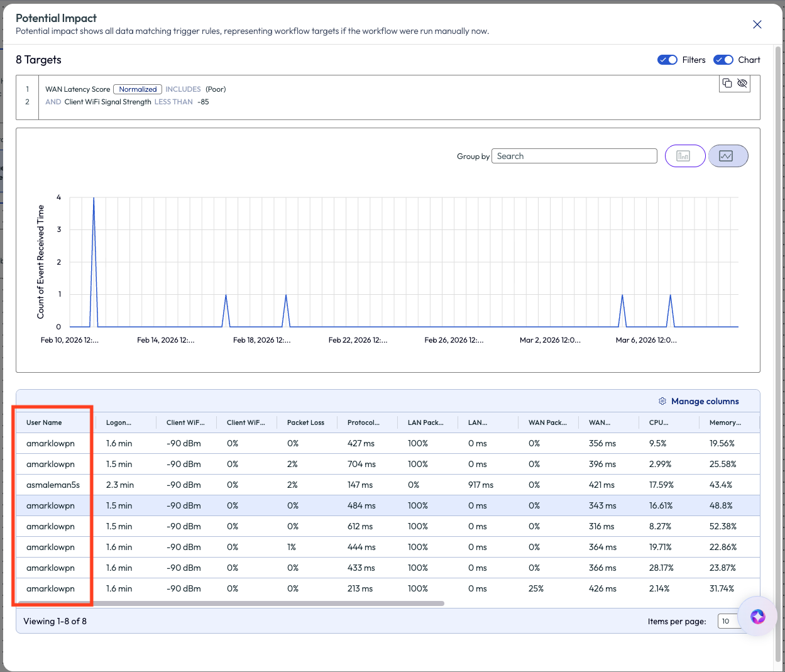Sort by User Name column header
Viewport: 785px width, 672px height.
click(44, 422)
